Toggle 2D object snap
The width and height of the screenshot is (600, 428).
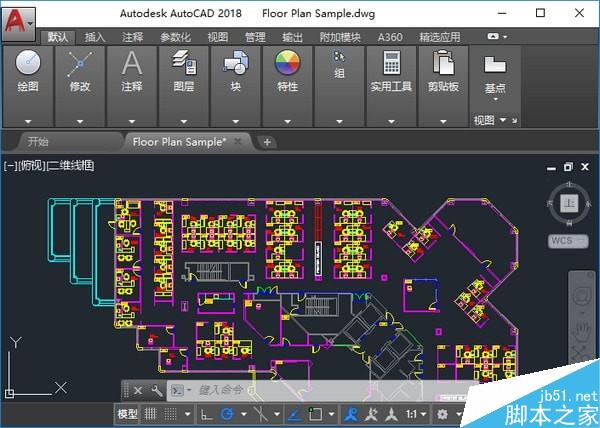click(316, 414)
